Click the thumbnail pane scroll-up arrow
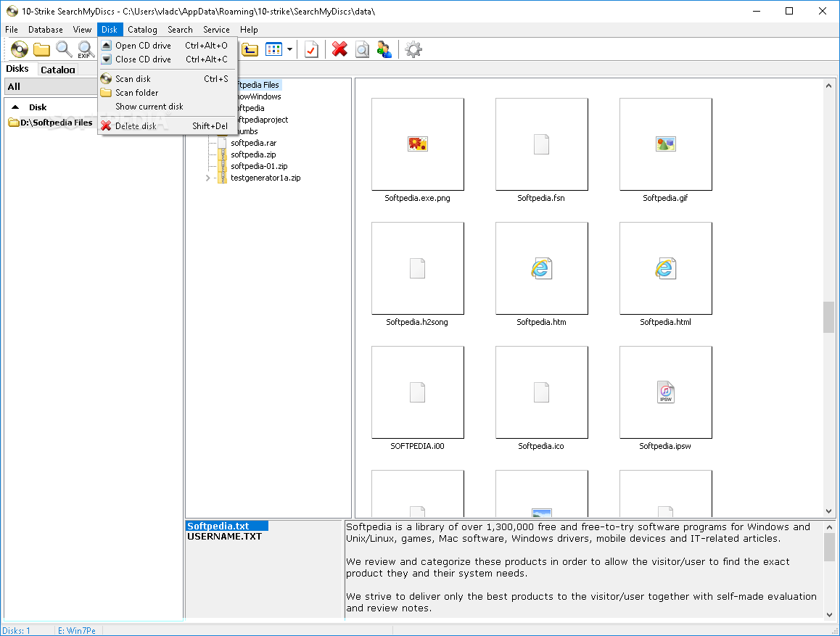The height and width of the screenshot is (636, 840). (x=828, y=86)
